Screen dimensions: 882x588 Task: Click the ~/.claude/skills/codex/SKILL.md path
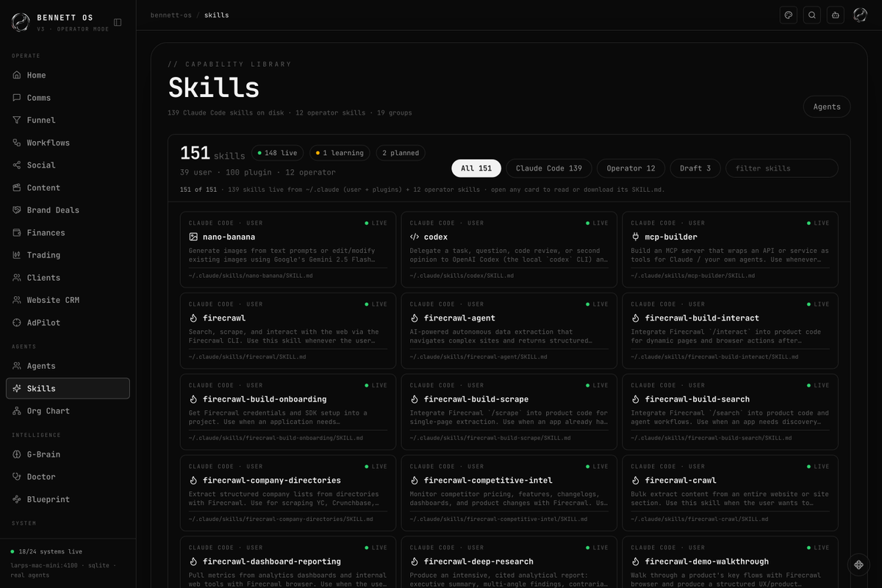[462, 276]
